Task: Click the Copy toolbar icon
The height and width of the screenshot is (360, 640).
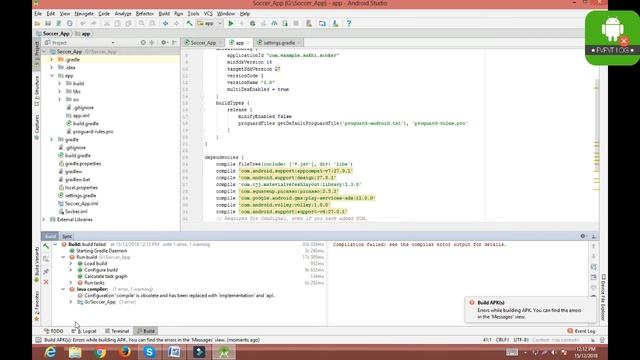Action: (x=117, y=24)
